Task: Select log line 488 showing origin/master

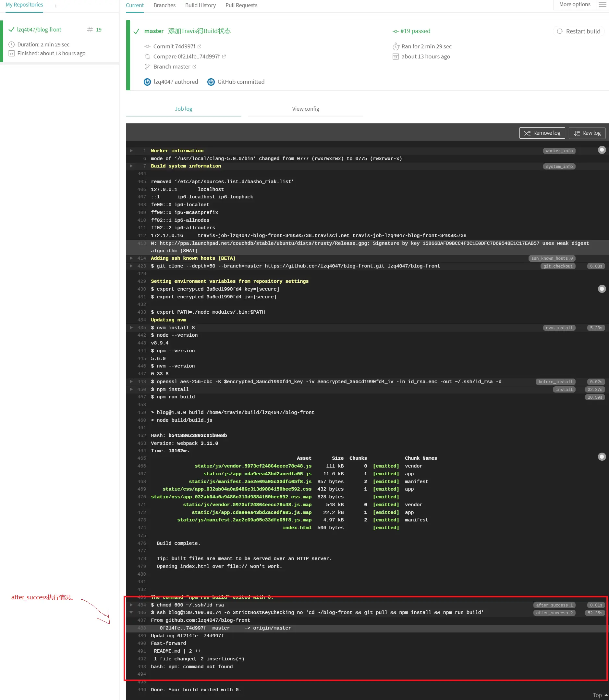Action: [367, 628]
